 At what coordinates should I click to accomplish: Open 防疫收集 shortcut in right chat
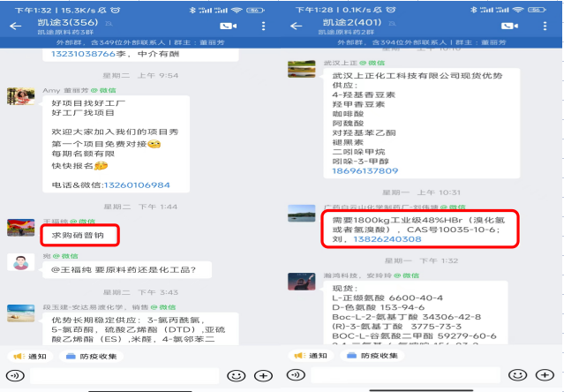tap(372, 355)
